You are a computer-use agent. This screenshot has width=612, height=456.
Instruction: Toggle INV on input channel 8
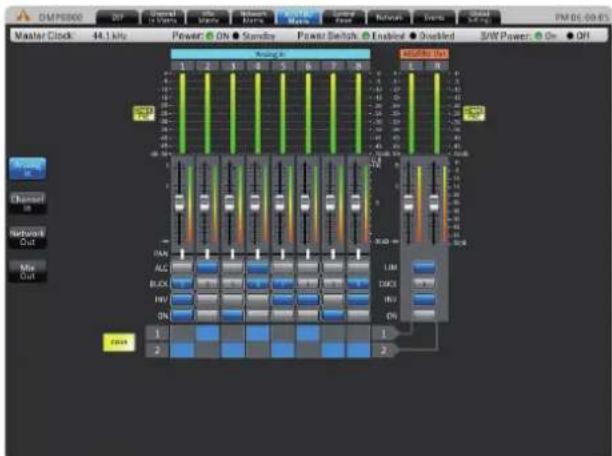point(358,299)
